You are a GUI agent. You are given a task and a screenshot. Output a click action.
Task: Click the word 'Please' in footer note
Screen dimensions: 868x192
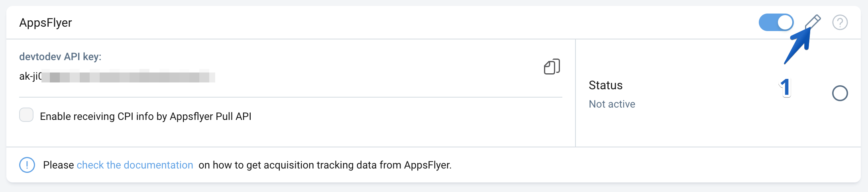tap(58, 165)
